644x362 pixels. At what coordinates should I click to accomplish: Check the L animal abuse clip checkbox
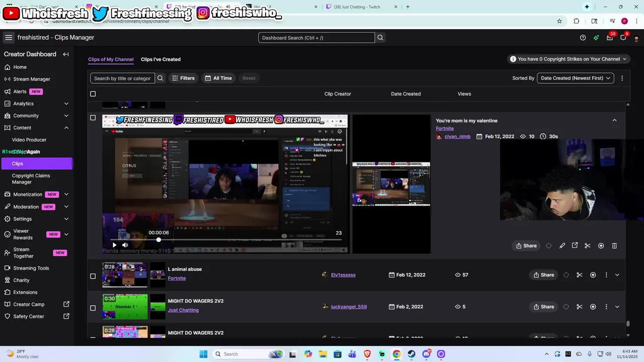[x=93, y=276]
